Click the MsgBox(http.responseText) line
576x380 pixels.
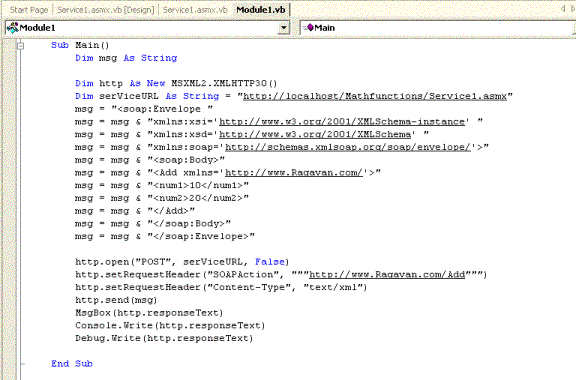point(149,313)
